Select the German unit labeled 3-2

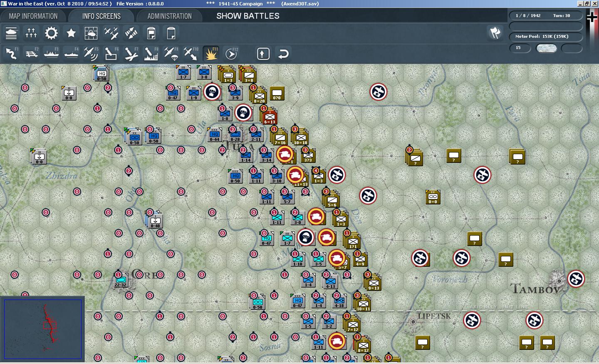tap(329, 322)
